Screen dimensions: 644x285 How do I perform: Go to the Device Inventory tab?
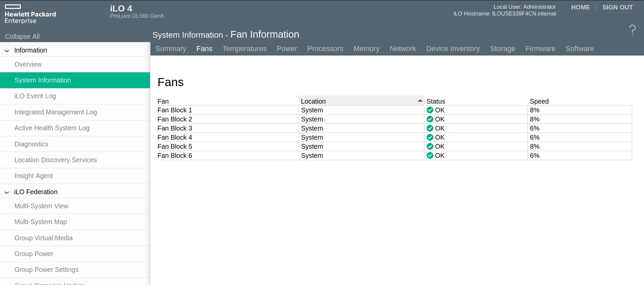[x=453, y=49]
